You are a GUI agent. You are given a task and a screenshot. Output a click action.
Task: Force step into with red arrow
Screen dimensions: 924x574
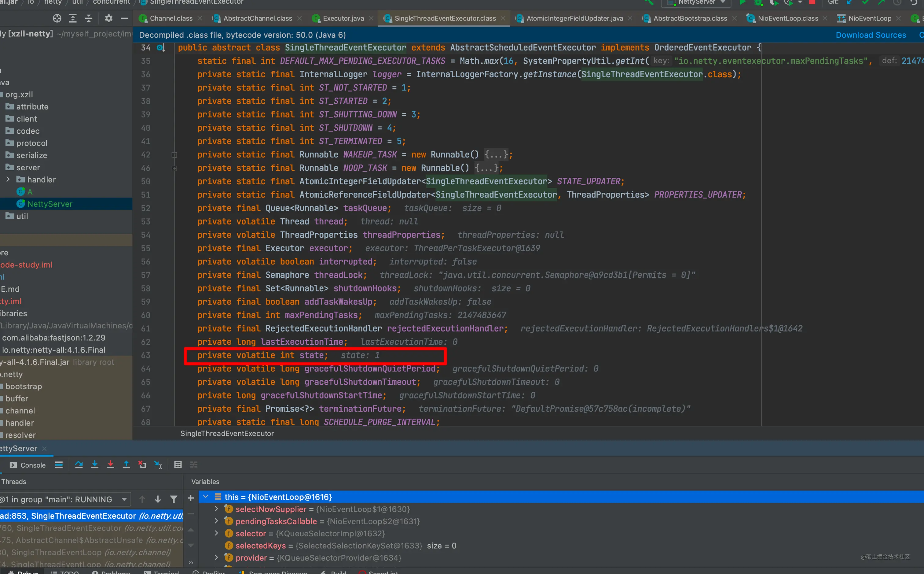[110, 465]
